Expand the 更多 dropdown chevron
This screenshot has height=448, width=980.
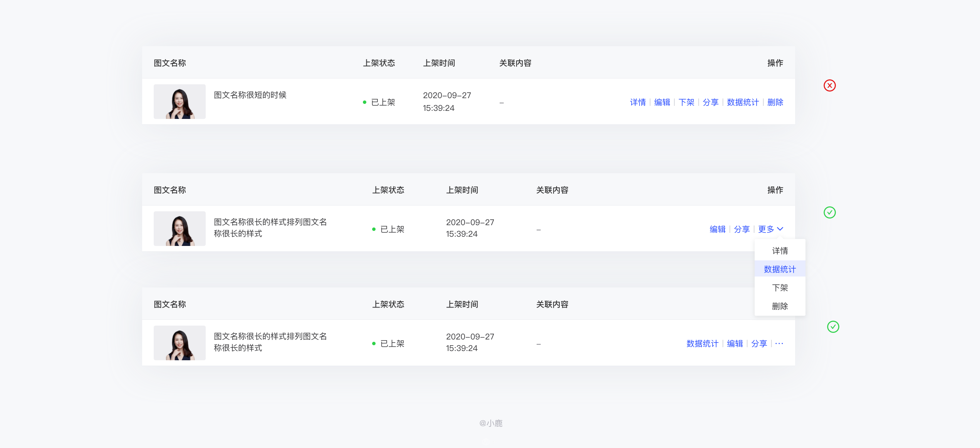[780, 229]
